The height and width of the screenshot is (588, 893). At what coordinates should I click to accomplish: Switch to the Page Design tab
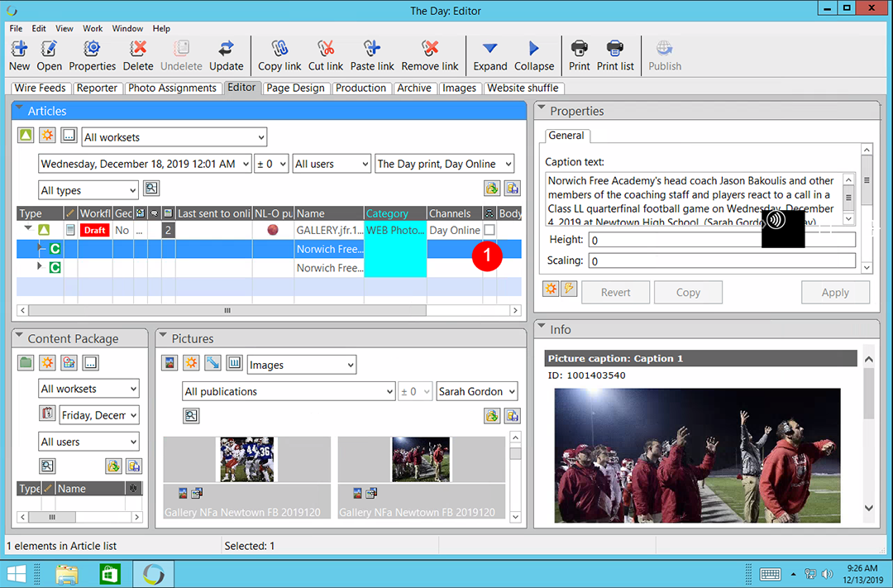(x=295, y=88)
